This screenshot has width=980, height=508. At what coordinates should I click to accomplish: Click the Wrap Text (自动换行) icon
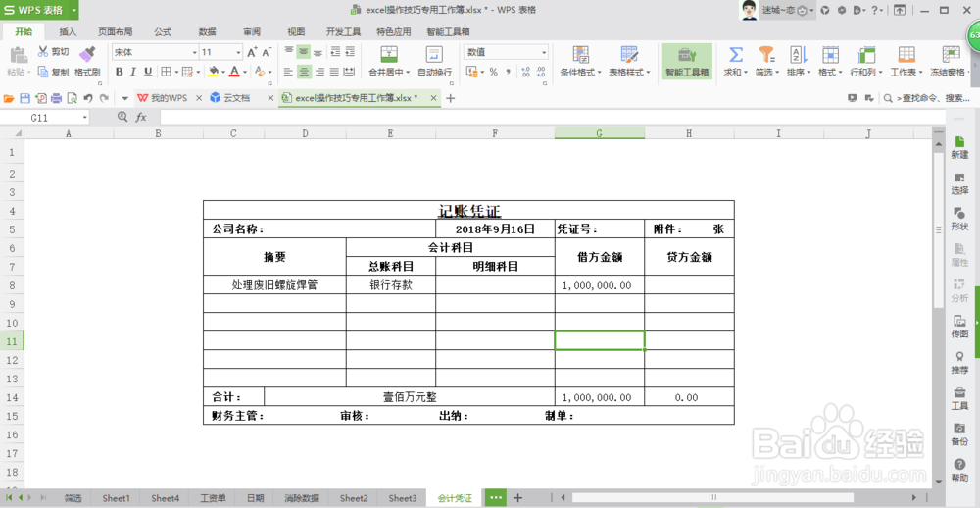[434, 54]
